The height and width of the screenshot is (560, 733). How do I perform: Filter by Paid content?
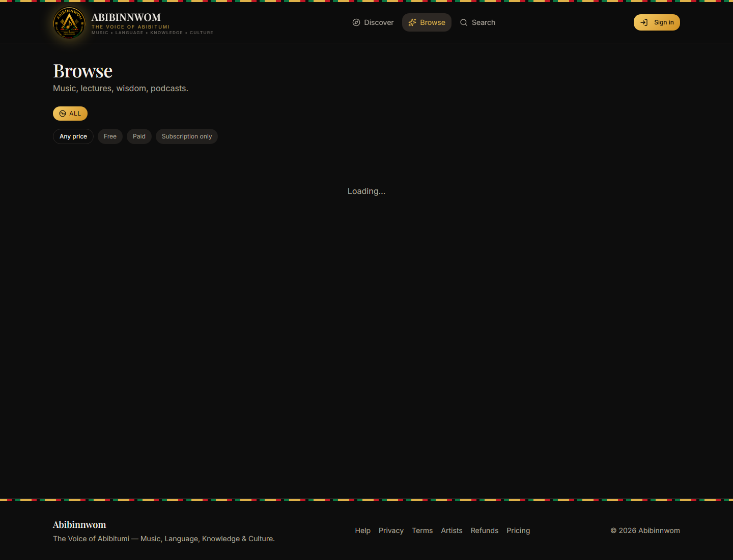pos(139,136)
